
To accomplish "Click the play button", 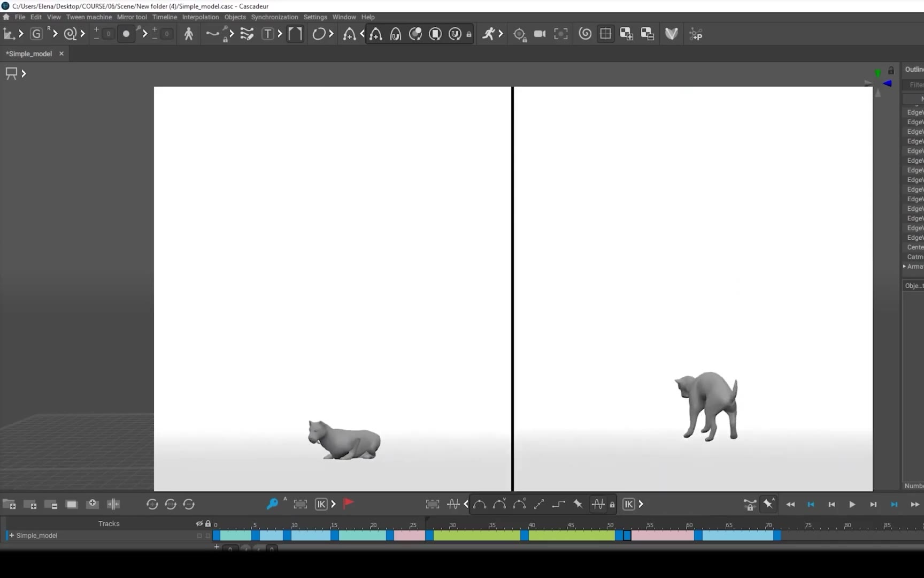I will [852, 504].
